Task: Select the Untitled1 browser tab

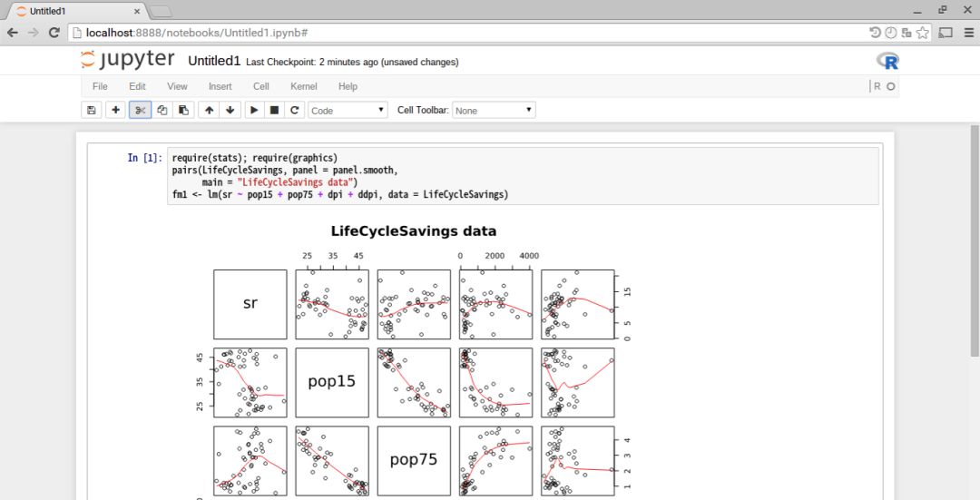Action: click(x=75, y=11)
